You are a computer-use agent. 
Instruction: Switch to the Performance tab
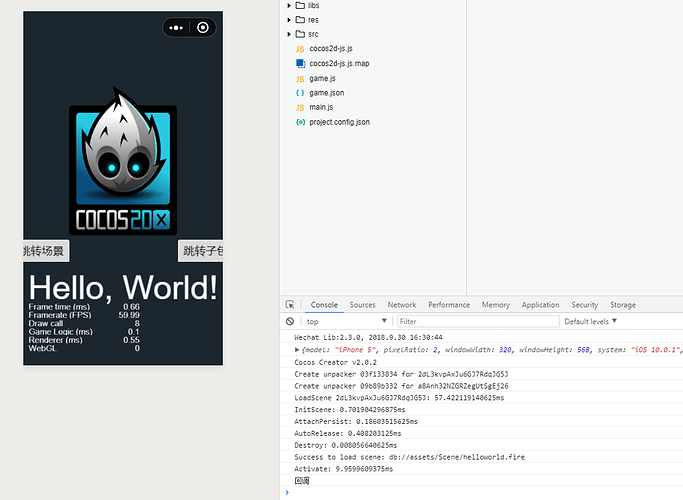(449, 305)
